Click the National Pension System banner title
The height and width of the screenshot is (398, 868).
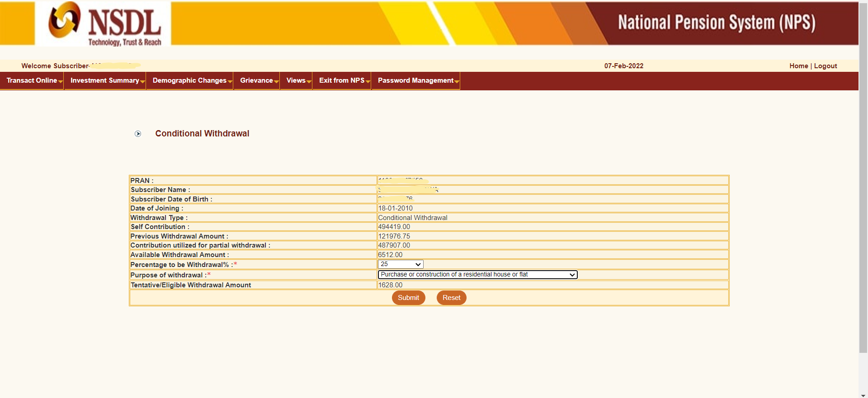tap(717, 23)
